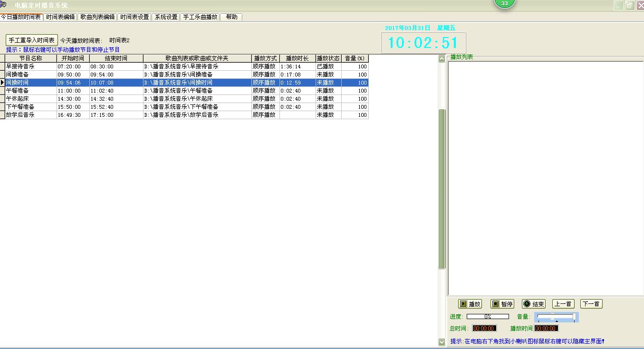Click the start time 07:20:00 cell
Image resolution: width=644 pixels, height=349 pixels.
tap(73, 66)
